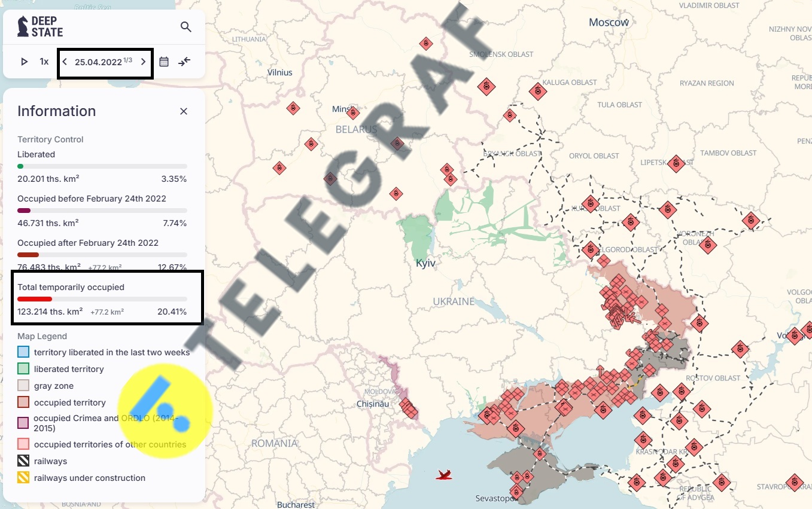Click the Kyiv city label on map
This screenshot has height=509, width=812.
click(x=425, y=263)
